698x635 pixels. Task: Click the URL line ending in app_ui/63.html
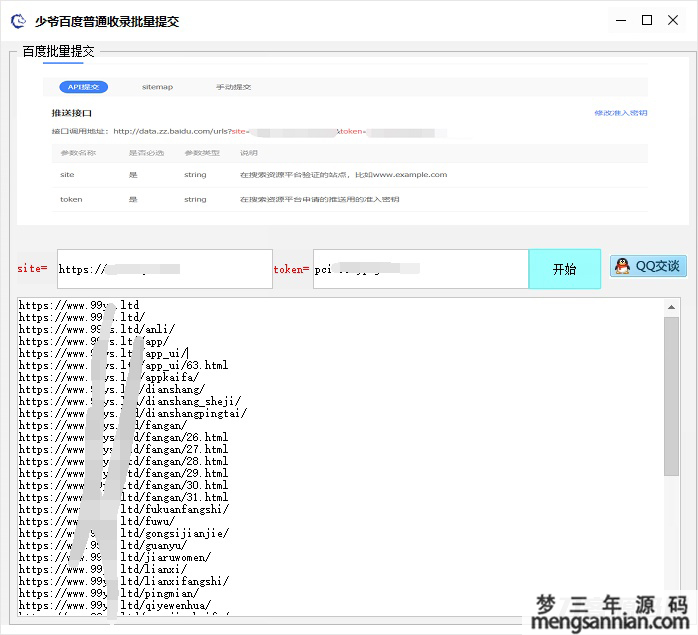click(x=123, y=365)
